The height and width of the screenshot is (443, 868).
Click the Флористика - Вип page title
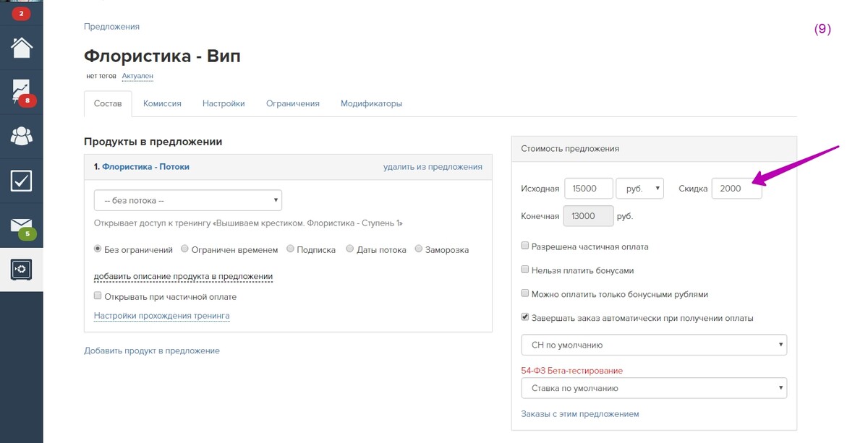(x=162, y=56)
